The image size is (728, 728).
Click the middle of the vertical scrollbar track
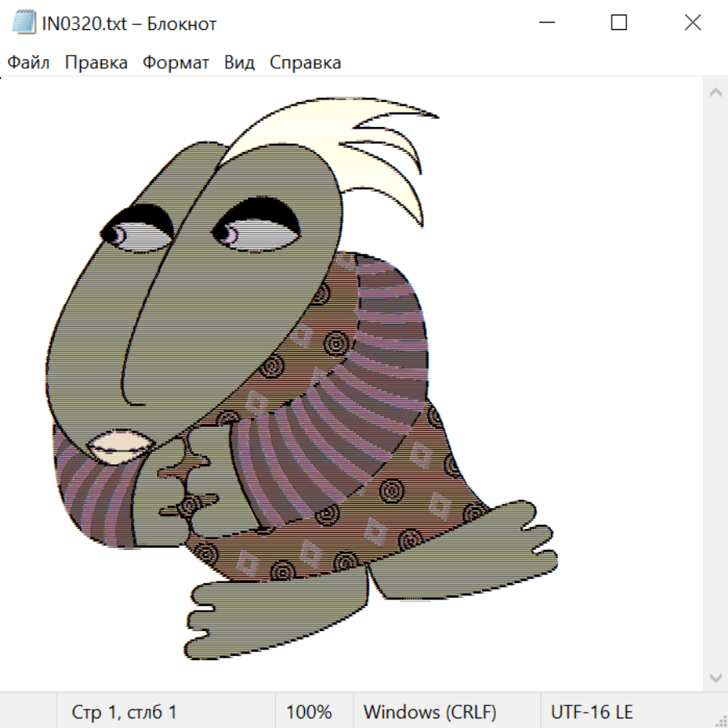715,384
